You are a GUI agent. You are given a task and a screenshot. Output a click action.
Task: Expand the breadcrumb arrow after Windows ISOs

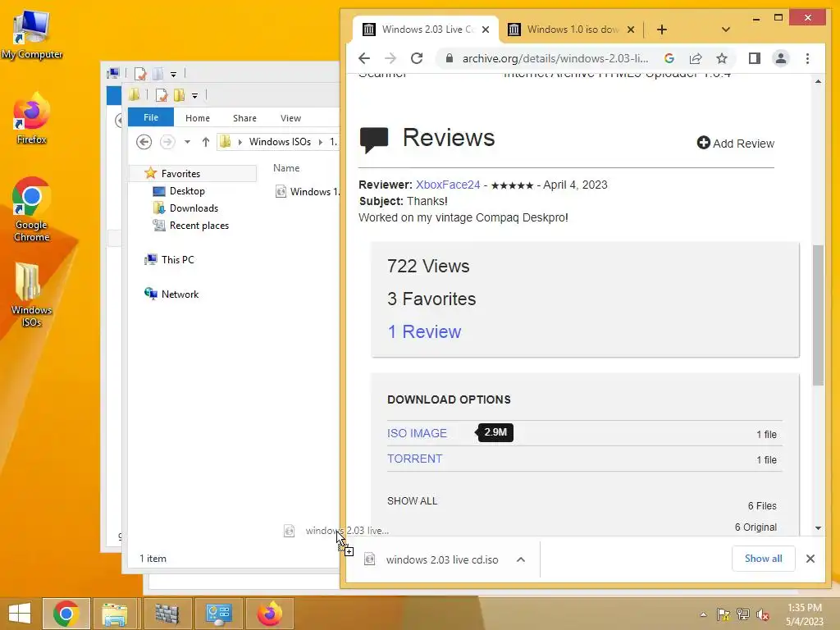[x=321, y=142]
